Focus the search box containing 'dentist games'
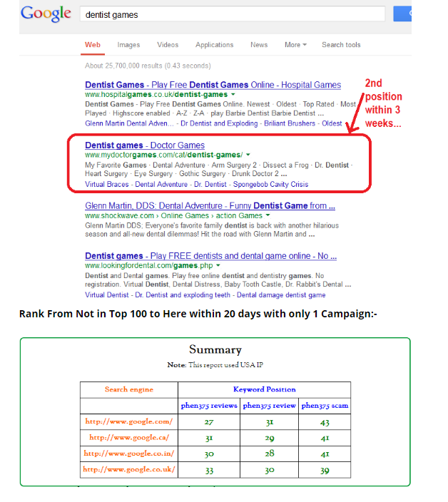Image resolution: width=448 pixels, height=502 pixels. 233,14
